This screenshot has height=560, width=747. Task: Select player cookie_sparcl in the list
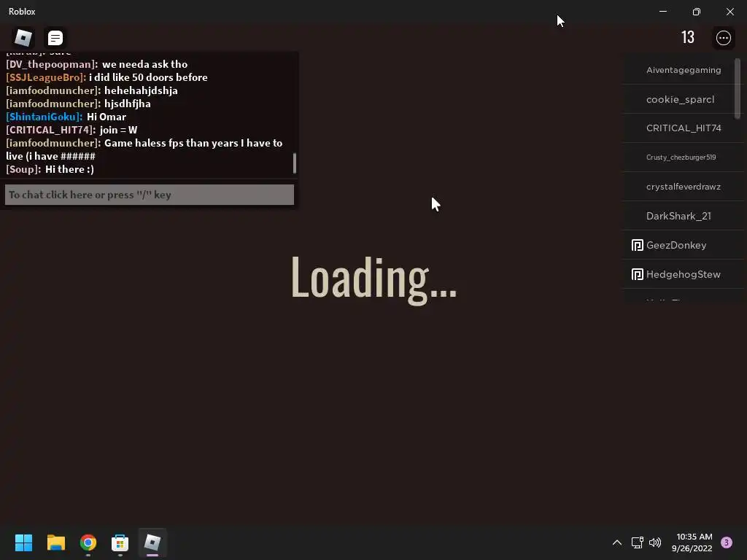click(x=683, y=99)
